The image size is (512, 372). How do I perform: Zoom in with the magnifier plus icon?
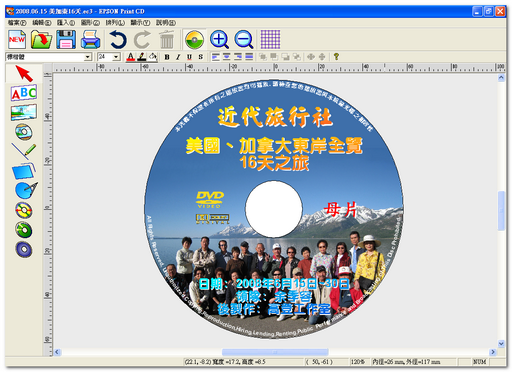[219, 40]
